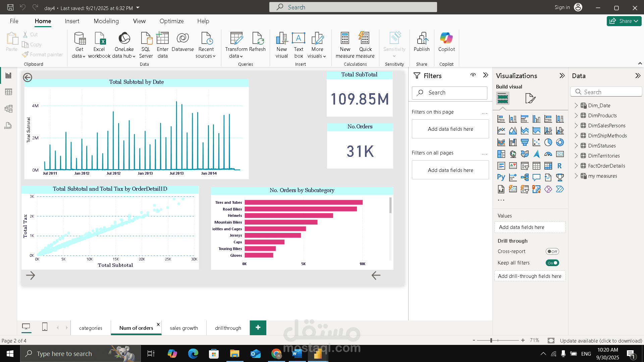
Task: Open the Model view sidebar icon
Action: point(8,109)
